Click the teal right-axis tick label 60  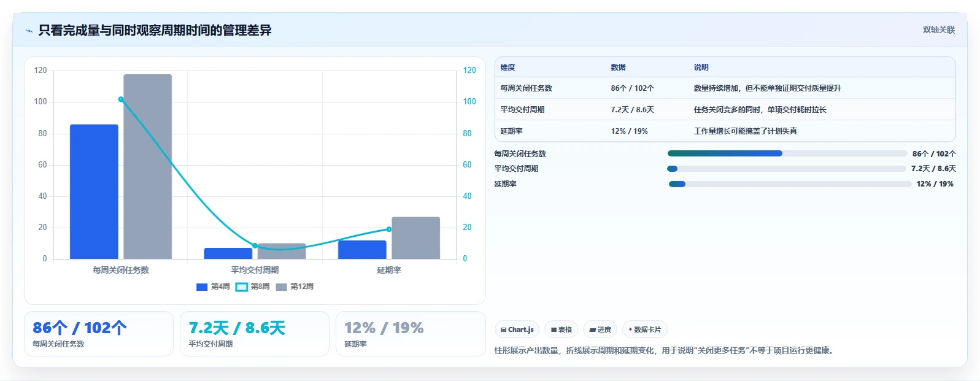[x=467, y=164]
